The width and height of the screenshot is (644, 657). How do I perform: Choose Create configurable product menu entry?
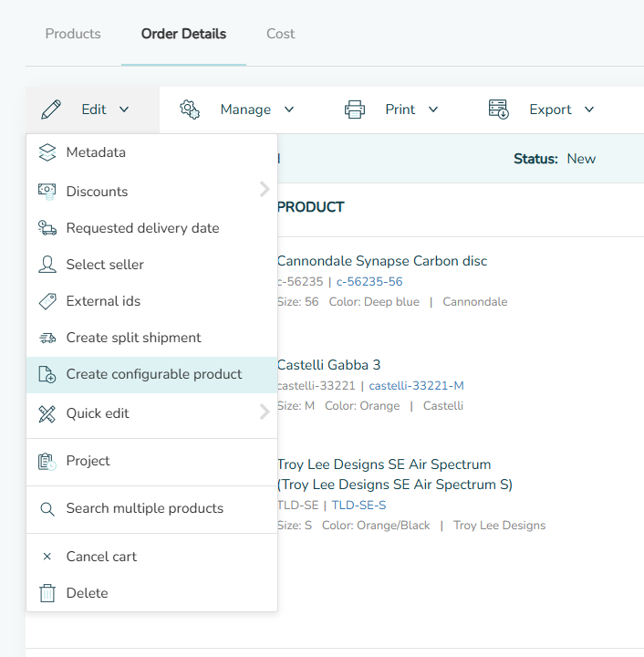(x=154, y=374)
